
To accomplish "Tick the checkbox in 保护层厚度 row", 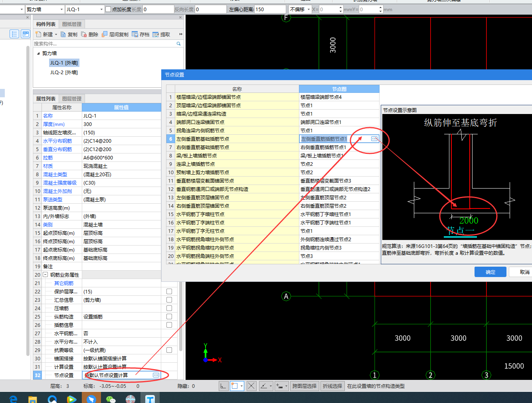I will tap(169, 291).
